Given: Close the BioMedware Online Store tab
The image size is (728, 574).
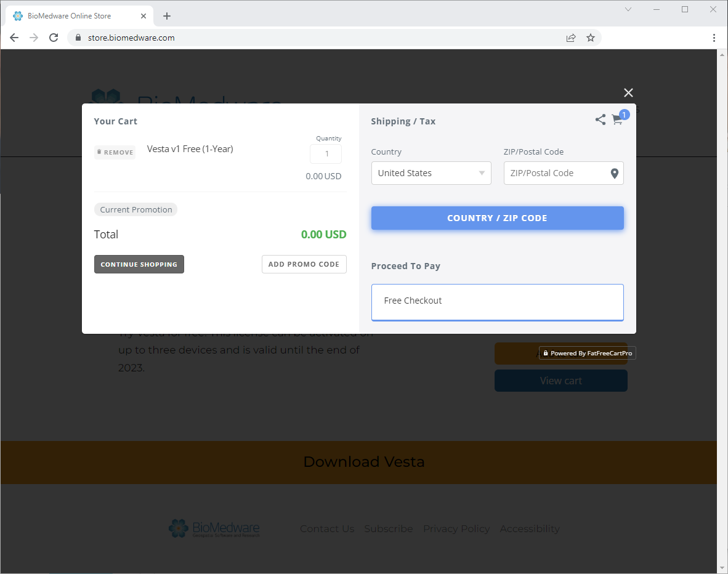Looking at the screenshot, I should pyautogui.click(x=144, y=16).
